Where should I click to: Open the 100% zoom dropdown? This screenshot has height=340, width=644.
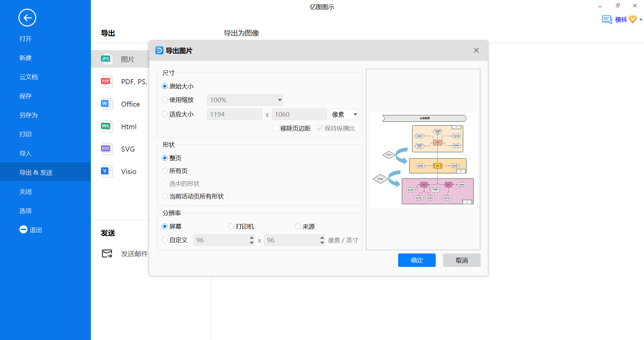click(x=245, y=100)
